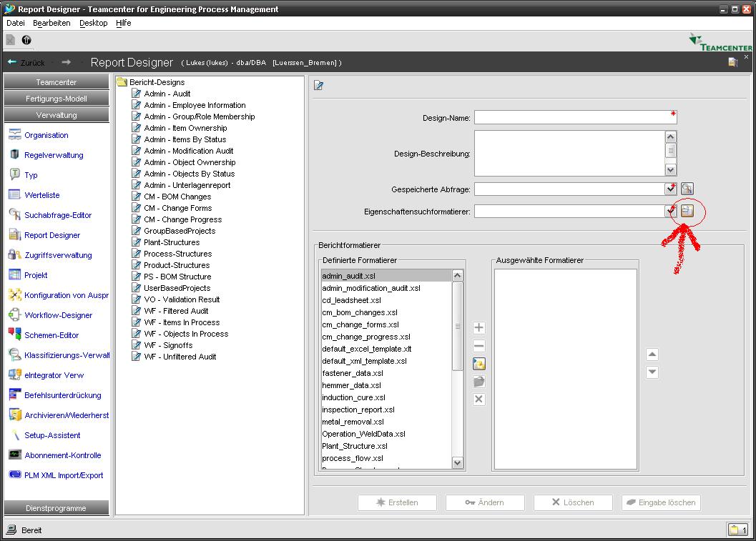The height and width of the screenshot is (541, 756).
Task: Remove formatter with the minus button
Action: pyautogui.click(x=478, y=346)
